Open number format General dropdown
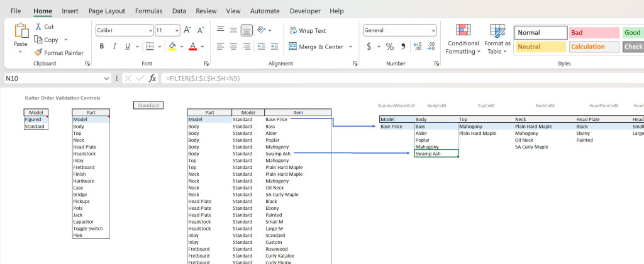The width and height of the screenshot is (644, 264). [433, 30]
